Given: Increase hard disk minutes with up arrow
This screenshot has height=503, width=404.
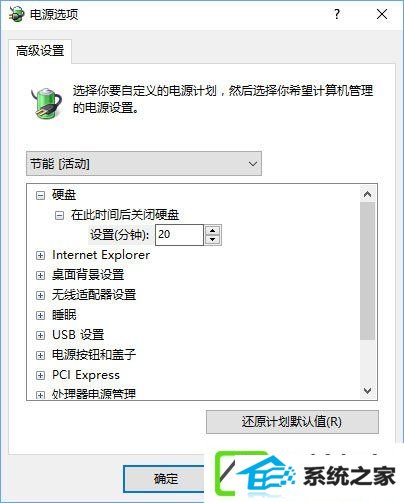Looking at the screenshot, I should (x=213, y=230).
